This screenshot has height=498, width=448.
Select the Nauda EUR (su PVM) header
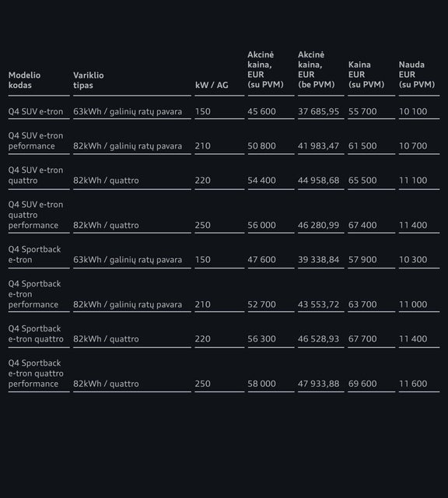point(417,75)
